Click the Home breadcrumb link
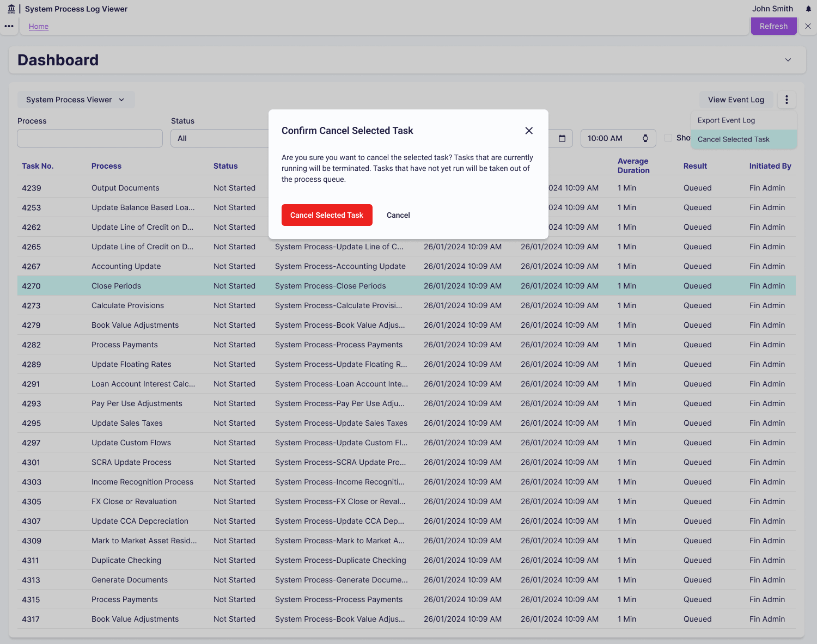The image size is (817, 644). click(x=39, y=26)
